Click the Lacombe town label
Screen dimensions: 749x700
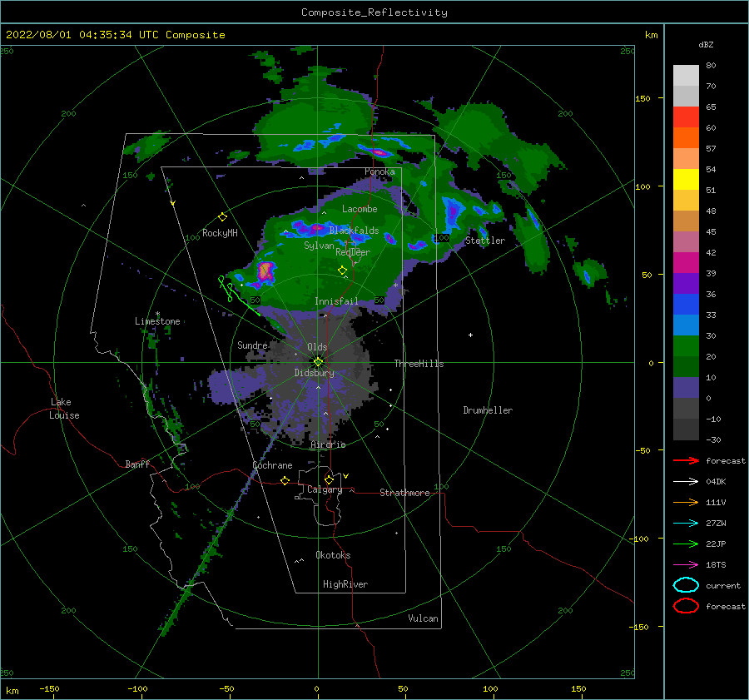[360, 209]
